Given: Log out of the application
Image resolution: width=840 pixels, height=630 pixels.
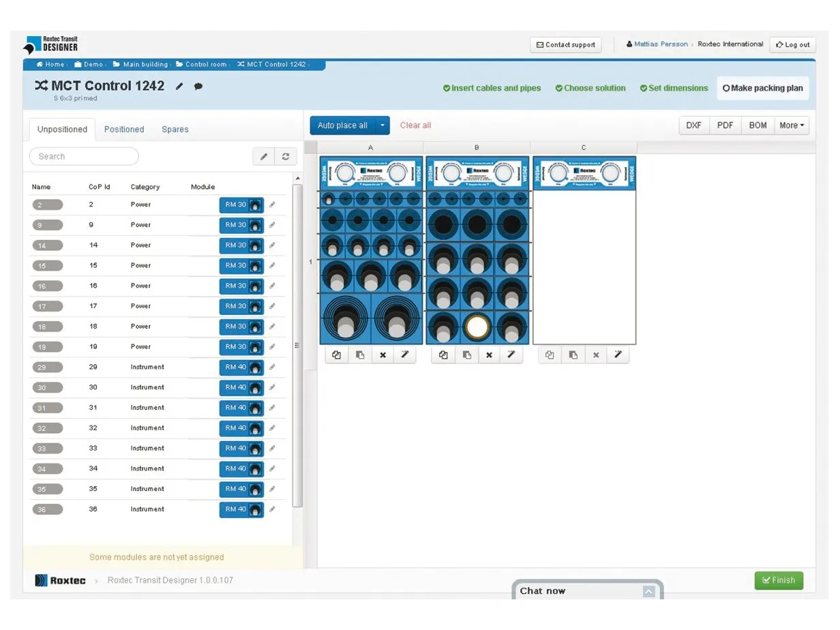Looking at the screenshot, I should click(x=793, y=45).
